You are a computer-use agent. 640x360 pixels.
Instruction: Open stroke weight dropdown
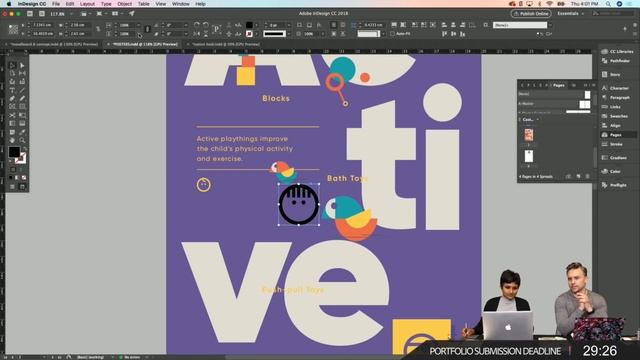click(x=289, y=25)
